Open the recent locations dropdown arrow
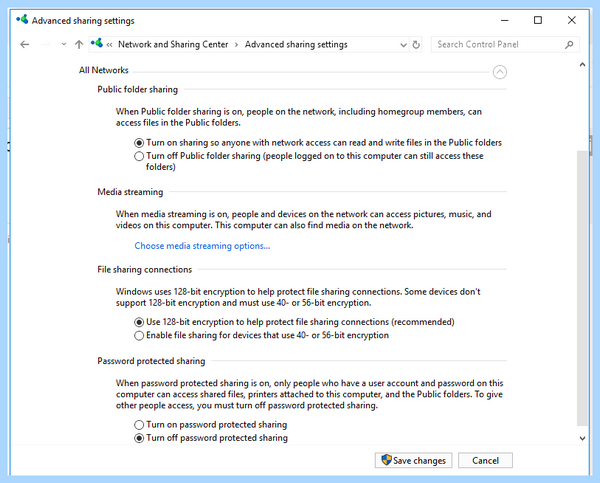Viewport: 600px width, 483px height. click(64, 44)
